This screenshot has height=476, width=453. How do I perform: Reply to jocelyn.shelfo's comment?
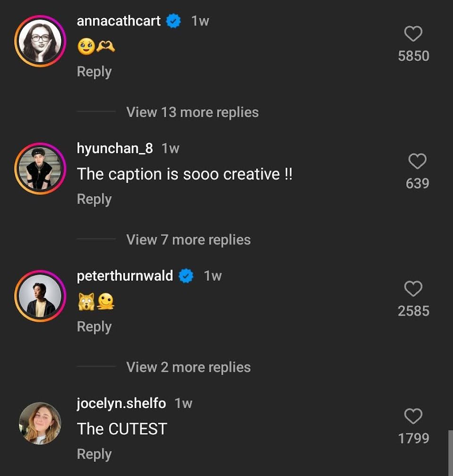94,454
